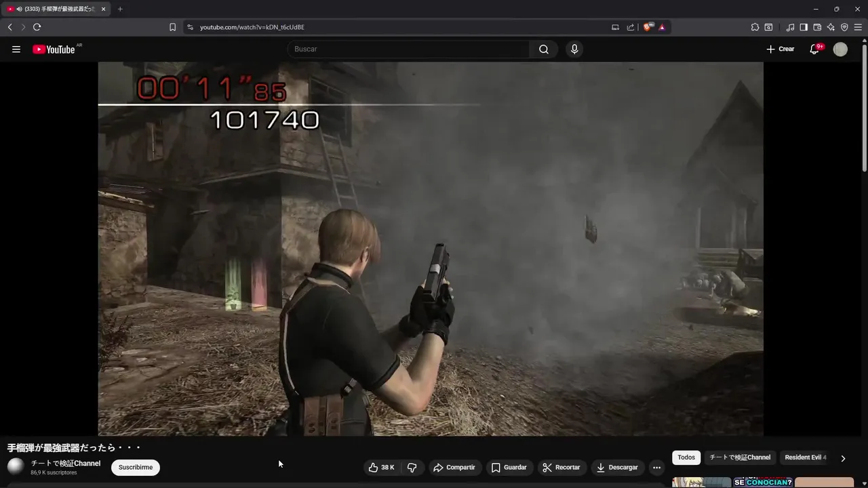Like the video with 38 K button
Viewport: 868px width, 488px height.
(x=381, y=468)
